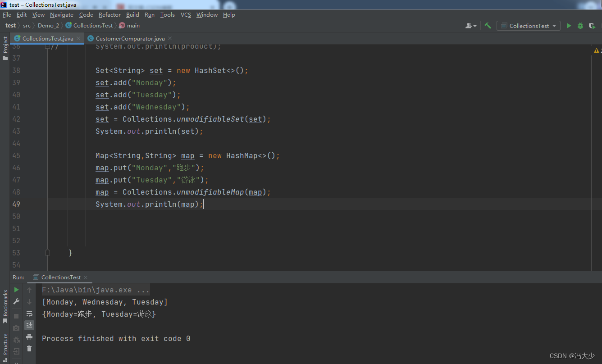The height and width of the screenshot is (364, 602).
Task: Close the CollectionsTest run tab
Action: pos(86,278)
